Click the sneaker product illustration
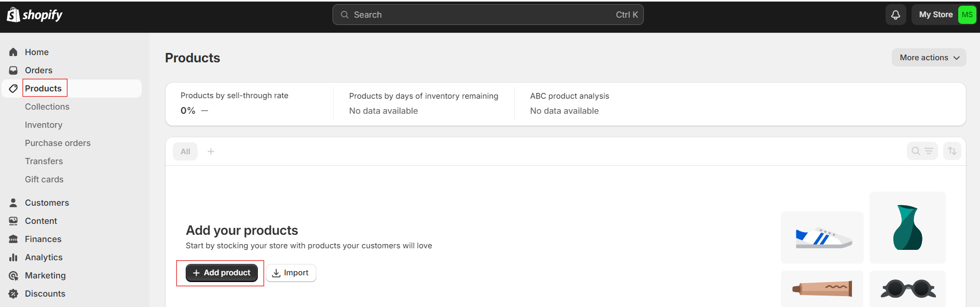Screen dimensions: 980x307 [822, 237]
